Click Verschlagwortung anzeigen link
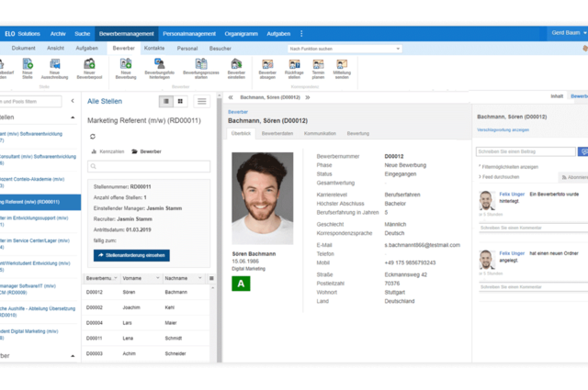Viewport: 588px width, 390px height. pos(503,130)
